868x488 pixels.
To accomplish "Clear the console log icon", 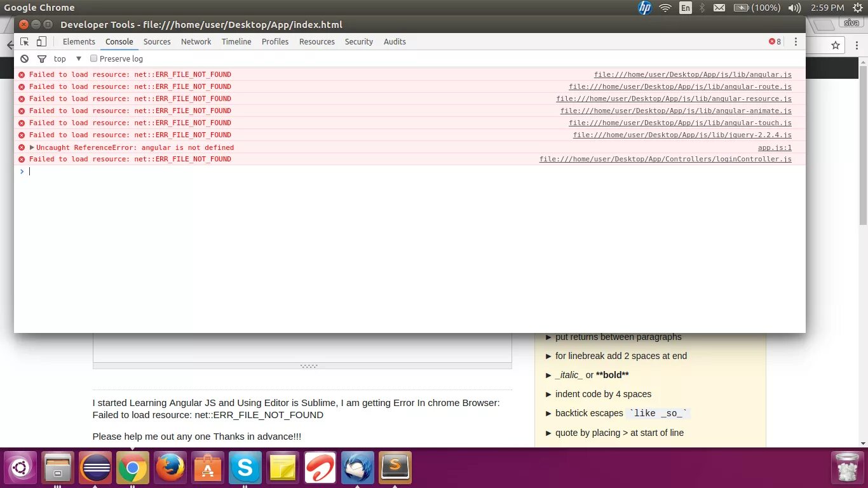I will pyautogui.click(x=24, y=58).
